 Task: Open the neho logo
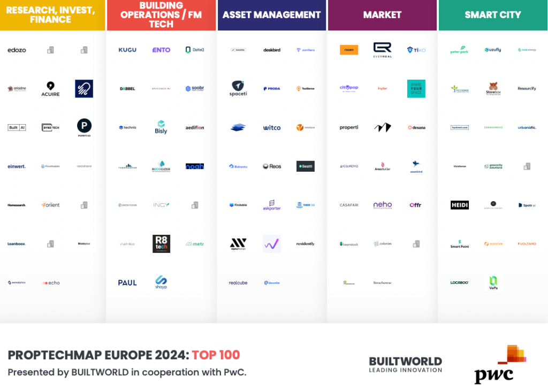[x=382, y=205]
